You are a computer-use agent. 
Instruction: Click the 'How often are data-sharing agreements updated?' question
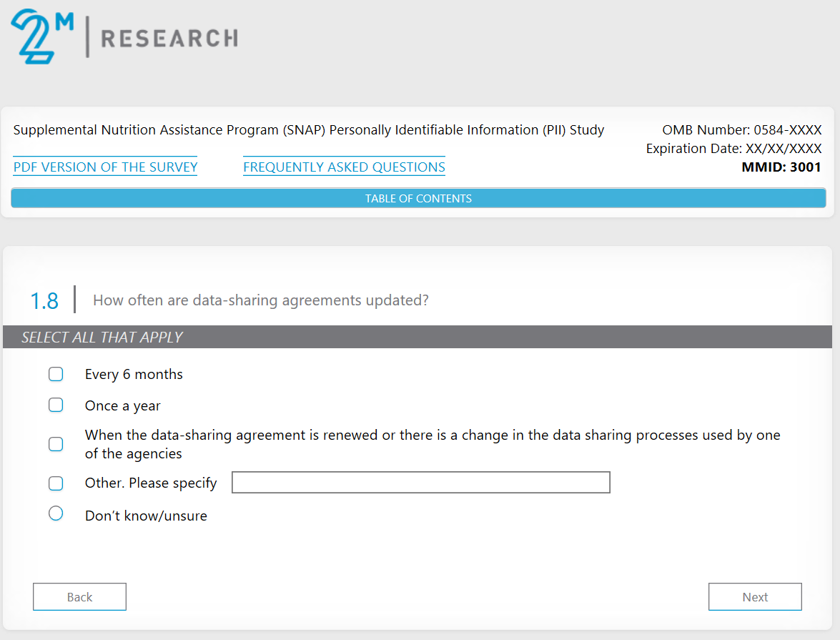coord(261,300)
